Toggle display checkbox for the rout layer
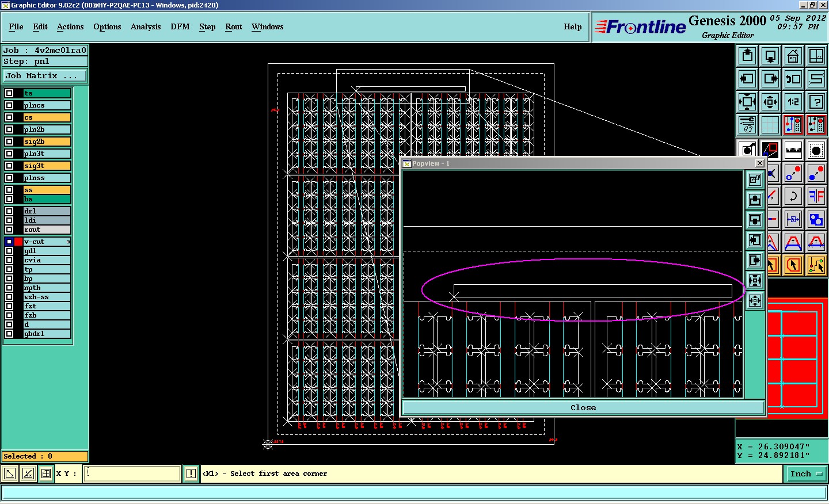 click(x=9, y=230)
